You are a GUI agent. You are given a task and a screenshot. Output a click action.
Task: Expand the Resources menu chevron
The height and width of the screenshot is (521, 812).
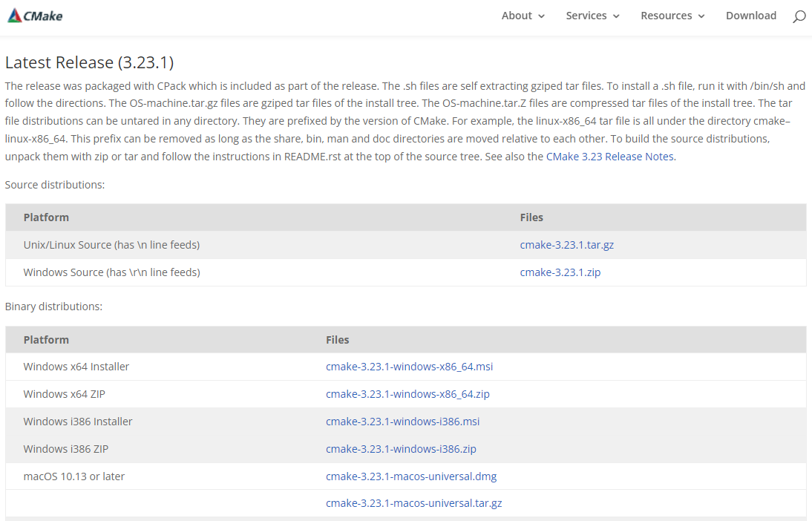pyautogui.click(x=701, y=16)
